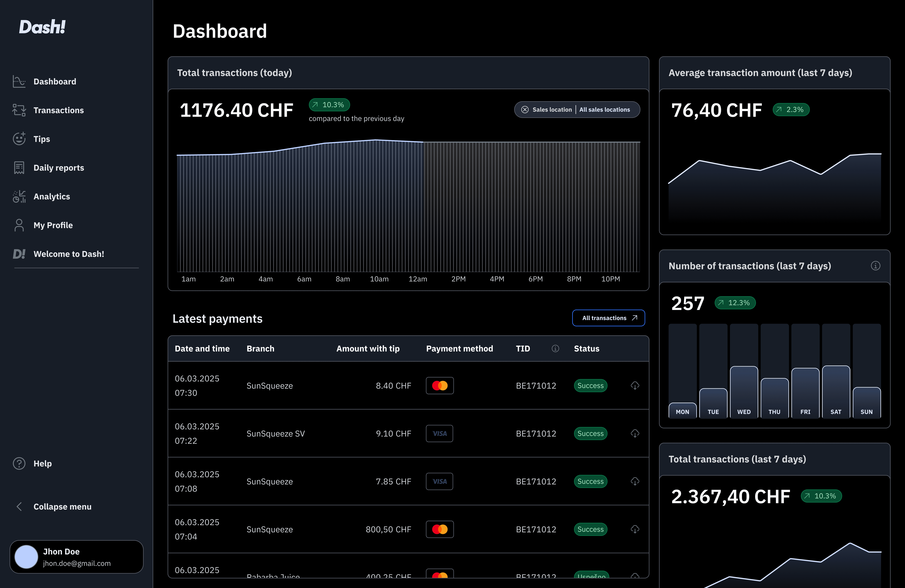Click the SAT bar in transactions chart
The height and width of the screenshot is (588, 905).
coord(836,392)
